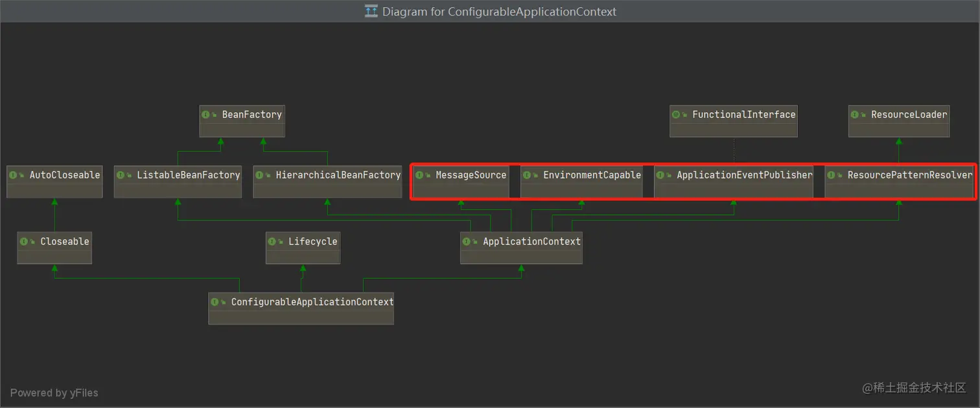Click the ConfigurableApplicationContext interface icon
980x408 pixels.
[x=215, y=302]
